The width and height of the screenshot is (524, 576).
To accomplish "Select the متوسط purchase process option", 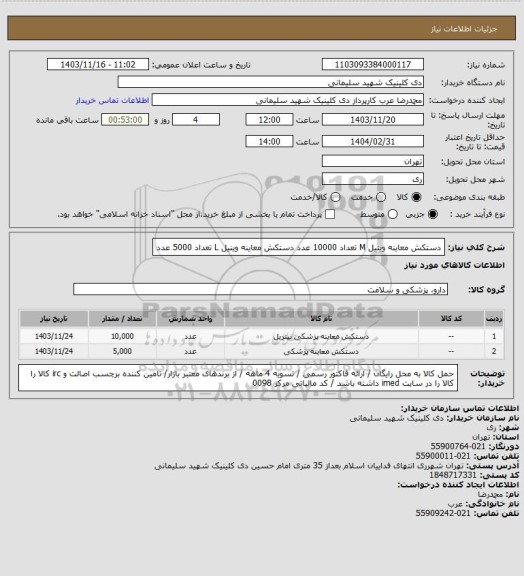I will 393,214.
